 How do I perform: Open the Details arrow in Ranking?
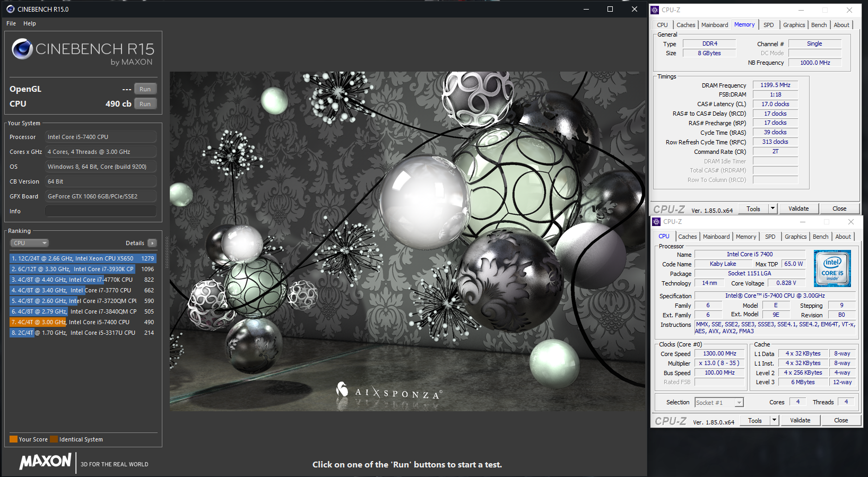(x=152, y=243)
